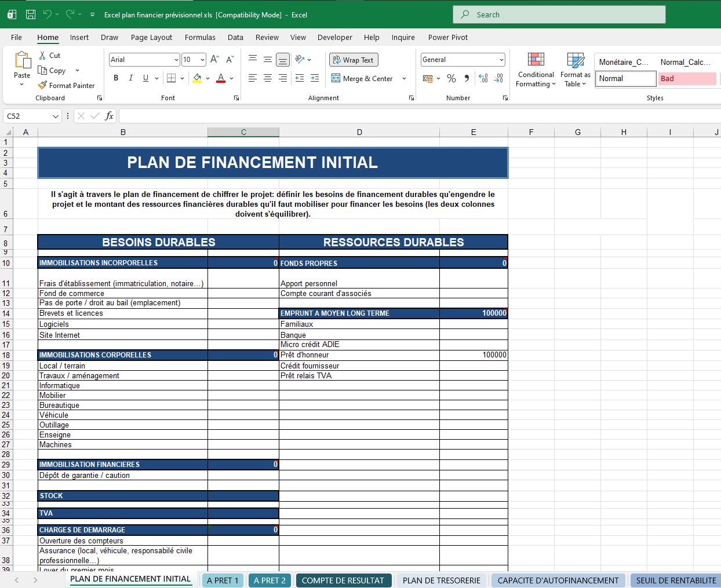721x588 pixels.
Task: Align text left in the cell
Action: coord(253,78)
